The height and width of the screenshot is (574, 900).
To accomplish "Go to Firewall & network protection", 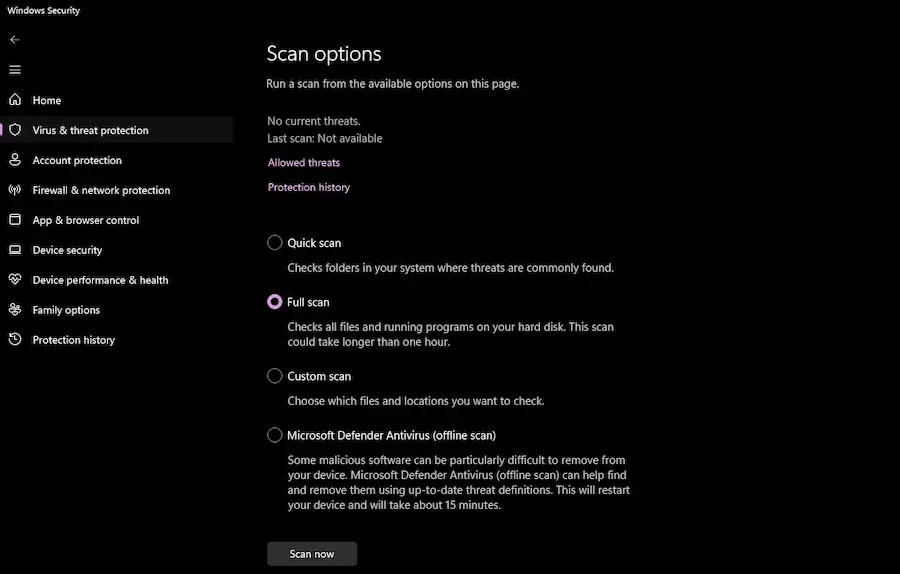I will click(x=101, y=190).
